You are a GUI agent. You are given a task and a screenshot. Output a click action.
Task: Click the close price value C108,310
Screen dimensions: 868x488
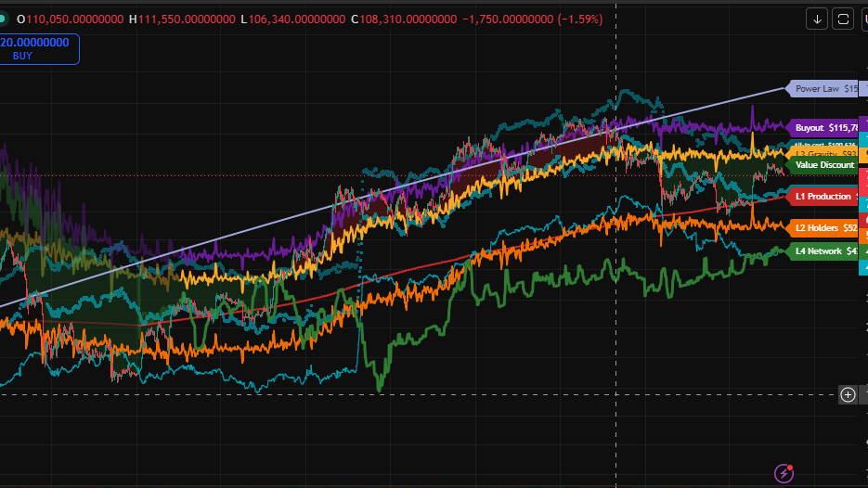(404, 19)
